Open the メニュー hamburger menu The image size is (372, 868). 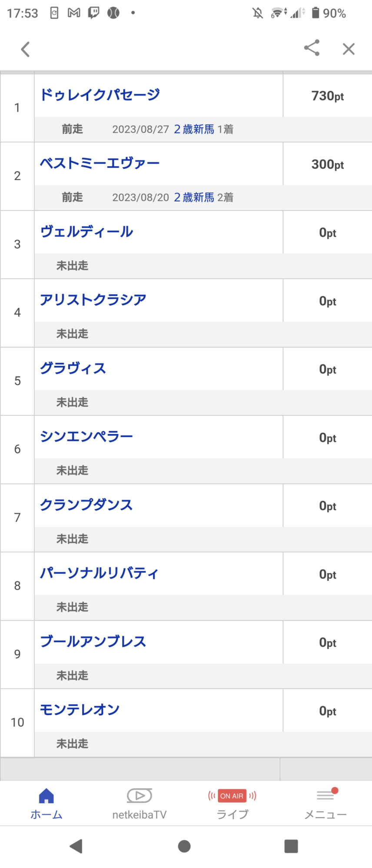(x=325, y=804)
